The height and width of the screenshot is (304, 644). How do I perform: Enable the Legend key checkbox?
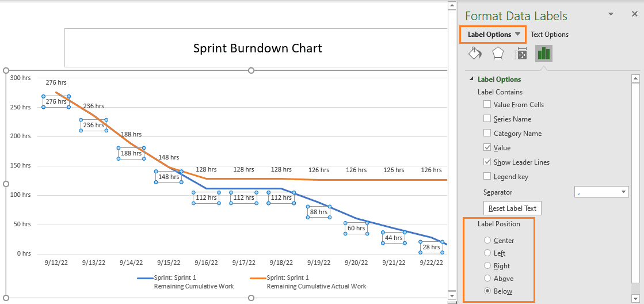coord(487,176)
